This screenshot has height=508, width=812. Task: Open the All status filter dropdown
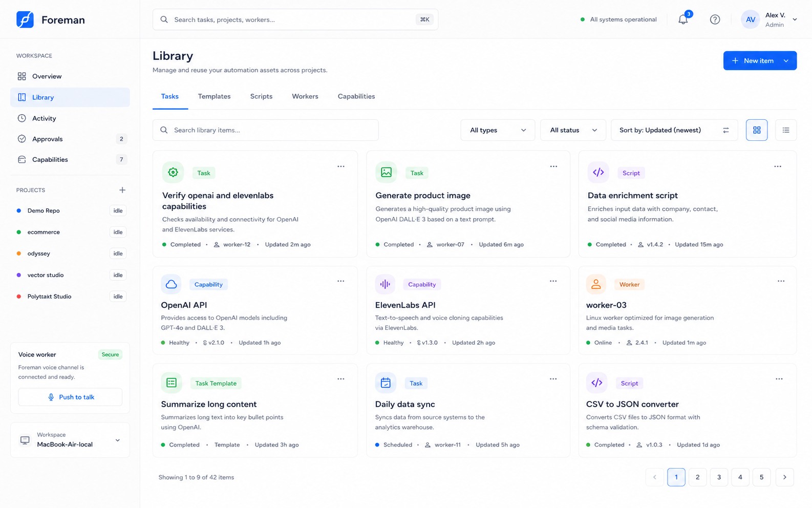click(573, 130)
